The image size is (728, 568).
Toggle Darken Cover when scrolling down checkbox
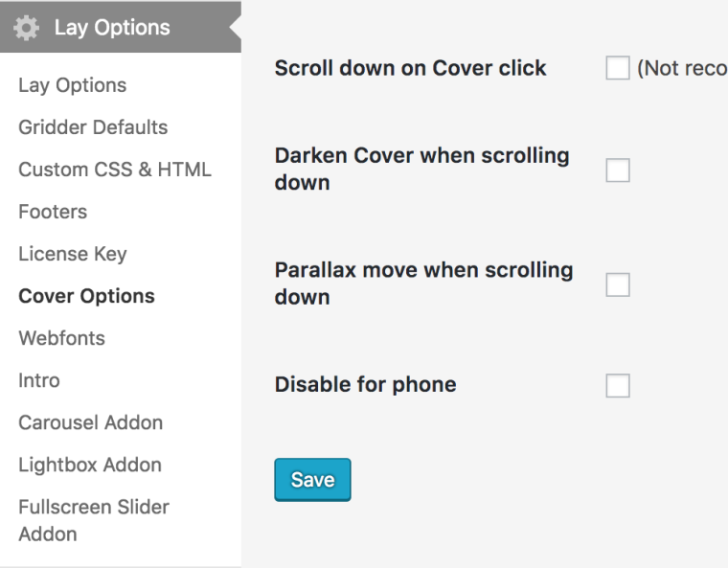point(618,170)
